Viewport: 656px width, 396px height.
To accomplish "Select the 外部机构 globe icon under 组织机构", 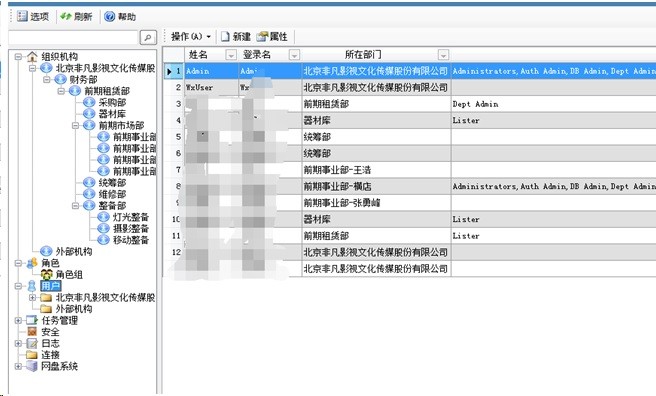I will [x=46, y=251].
